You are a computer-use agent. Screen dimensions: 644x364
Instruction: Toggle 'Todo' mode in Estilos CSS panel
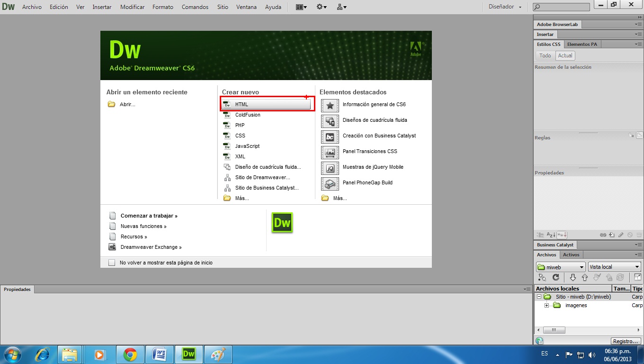click(545, 55)
